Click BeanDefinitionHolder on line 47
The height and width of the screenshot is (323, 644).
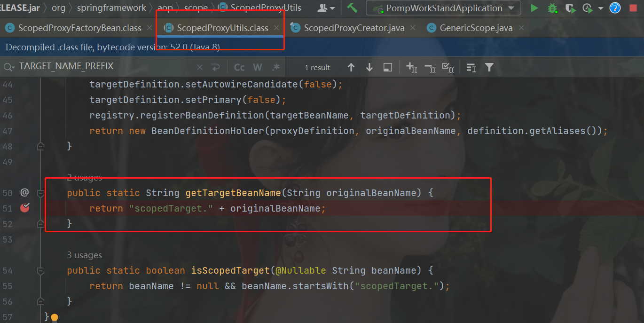pyautogui.click(x=205, y=131)
